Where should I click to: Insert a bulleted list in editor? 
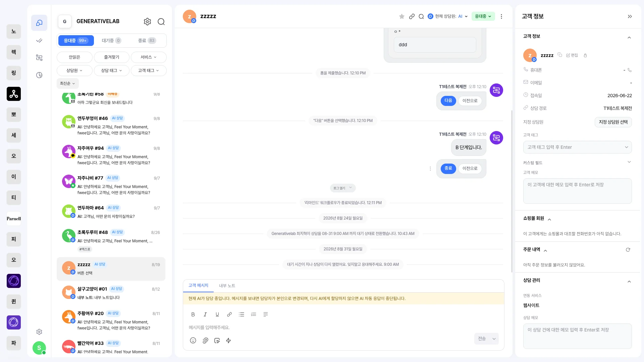(x=241, y=314)
